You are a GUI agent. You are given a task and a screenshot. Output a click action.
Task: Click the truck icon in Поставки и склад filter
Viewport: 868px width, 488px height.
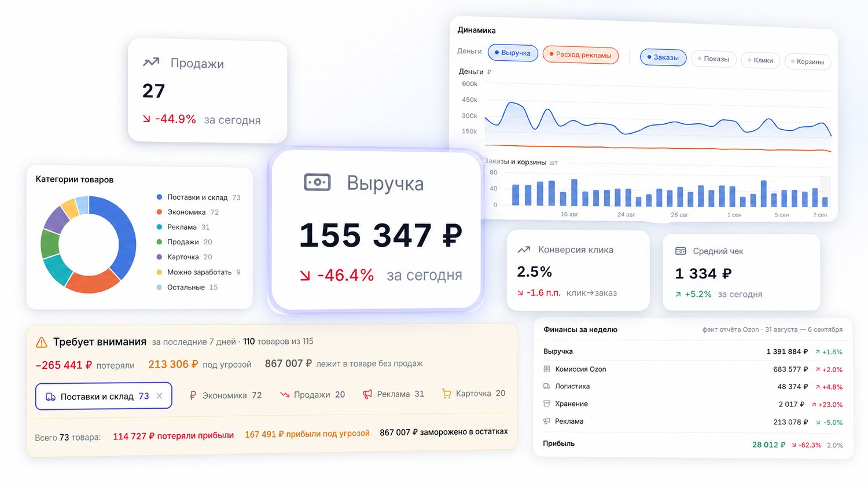(x=51, y=397)
